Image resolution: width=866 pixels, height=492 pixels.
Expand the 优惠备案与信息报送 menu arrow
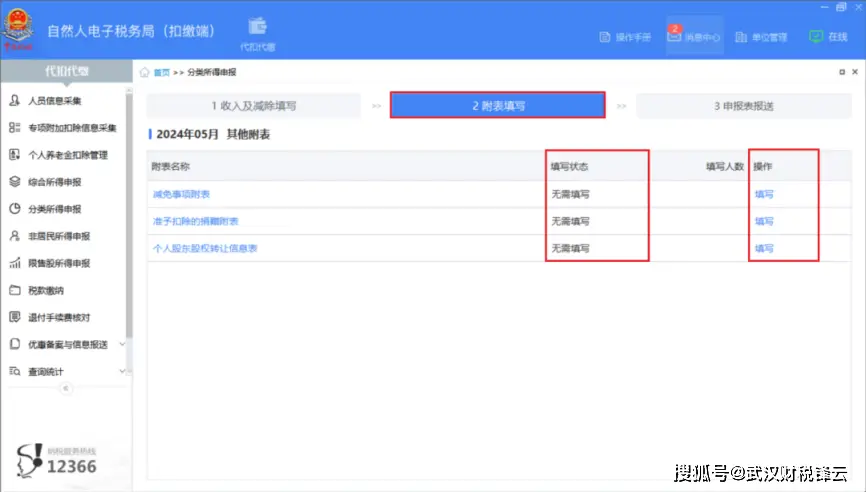[x=122, y=344]
